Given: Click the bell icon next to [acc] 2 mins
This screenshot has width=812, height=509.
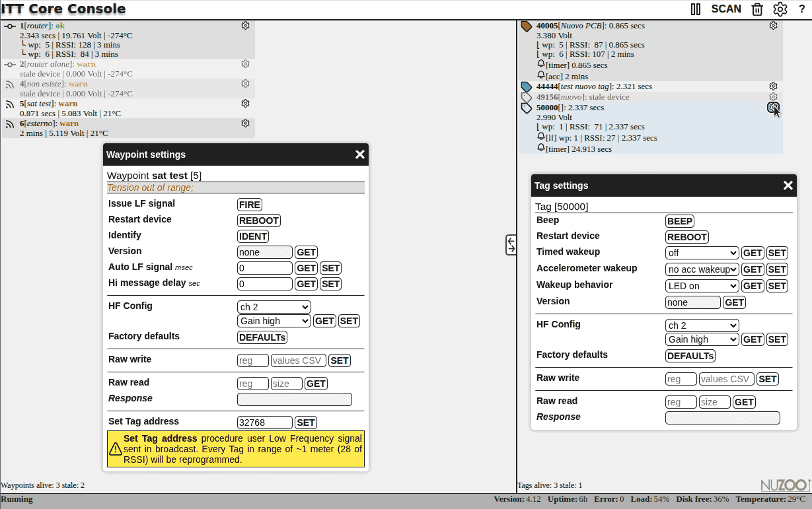Looking at the screenshot, I should (541, 76).
